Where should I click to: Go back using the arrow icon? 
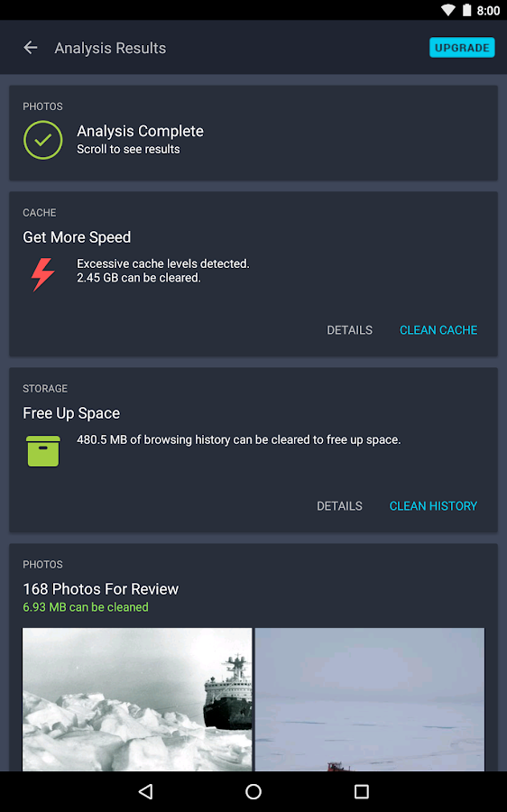(x=31, y=48)
